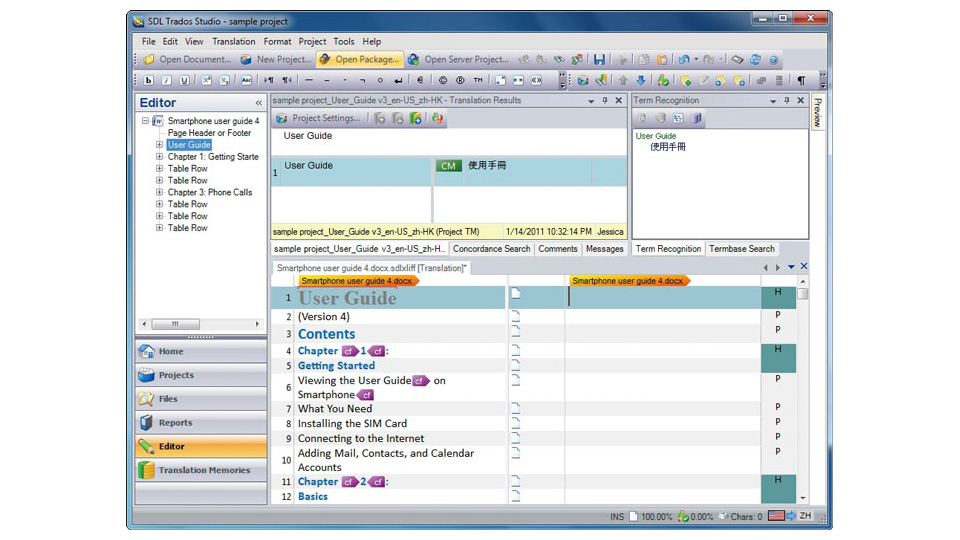Viewport: 960px width, 540px height.
Task: Click the fourth colorful icon after Project Settings
Action: tap(437, 118)
